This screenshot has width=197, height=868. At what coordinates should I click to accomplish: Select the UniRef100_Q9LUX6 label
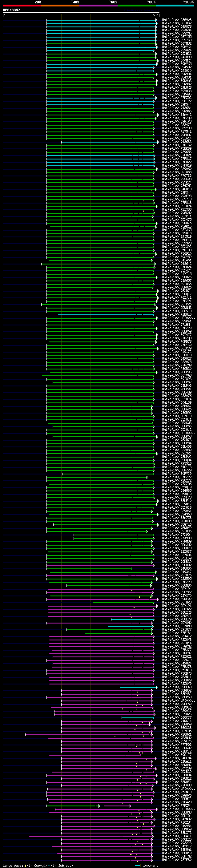177,88
